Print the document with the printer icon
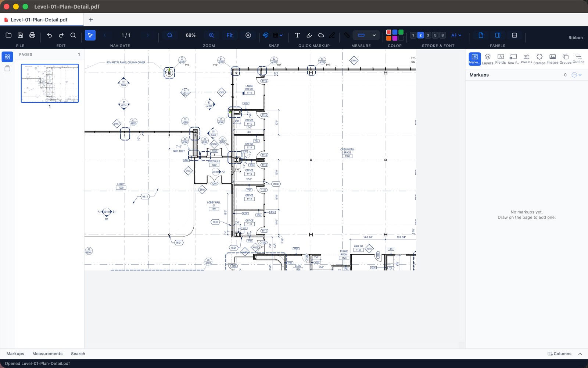 pos(32,35)
